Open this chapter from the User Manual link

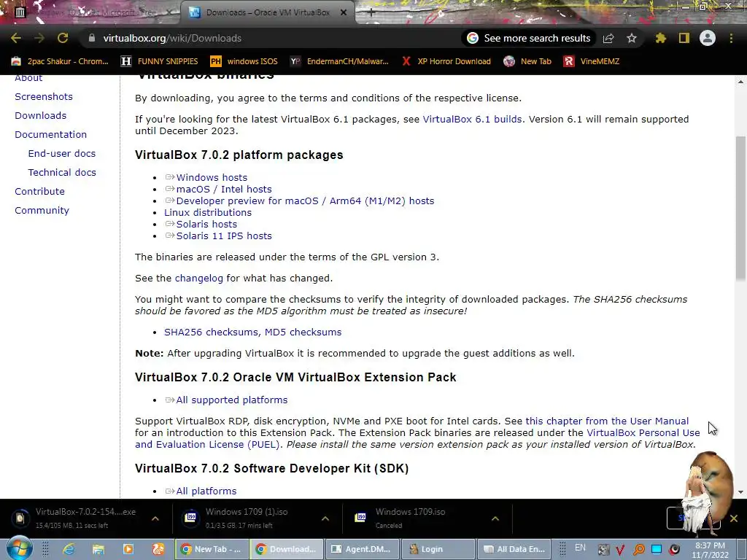[x=607, y=421]
